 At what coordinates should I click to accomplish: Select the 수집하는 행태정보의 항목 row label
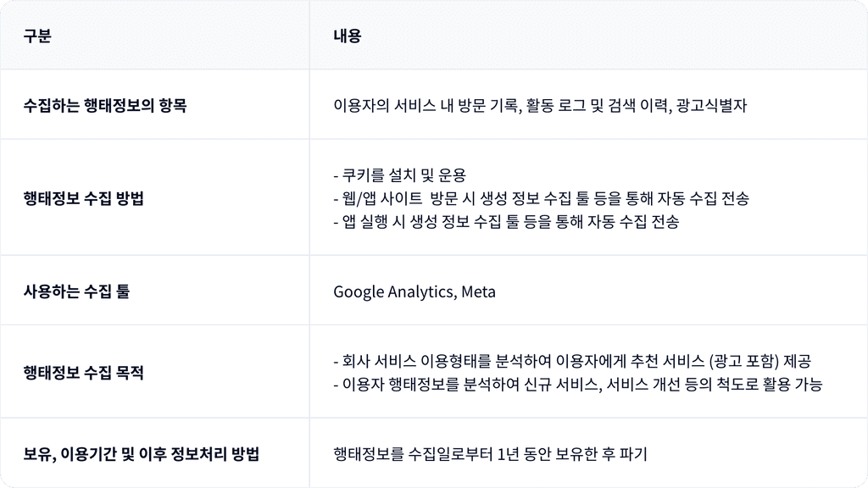104,105
